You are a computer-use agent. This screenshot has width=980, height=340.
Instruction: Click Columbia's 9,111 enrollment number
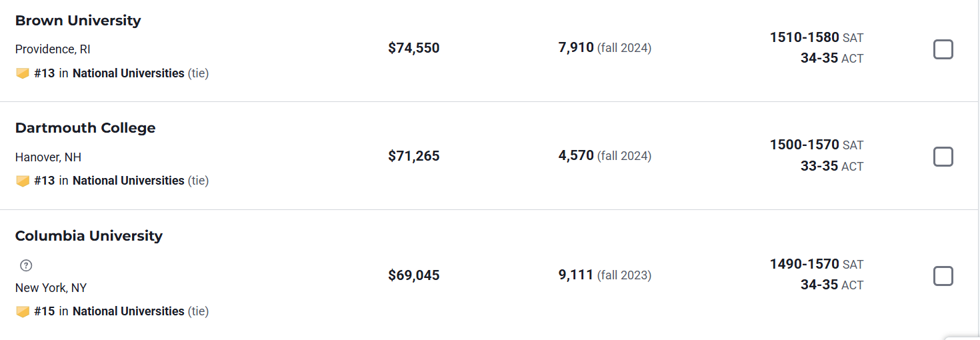coord(576,275)
